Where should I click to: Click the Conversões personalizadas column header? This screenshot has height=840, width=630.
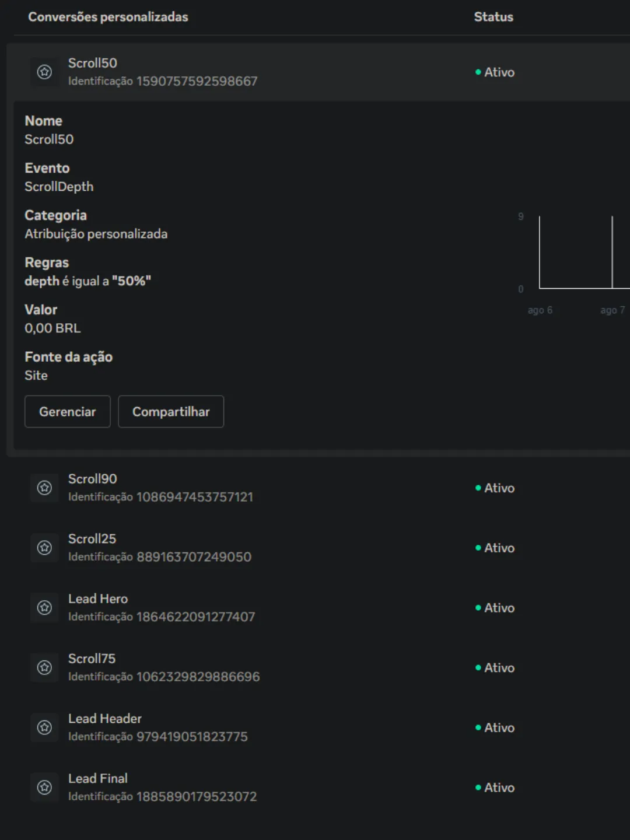[108, 17]
